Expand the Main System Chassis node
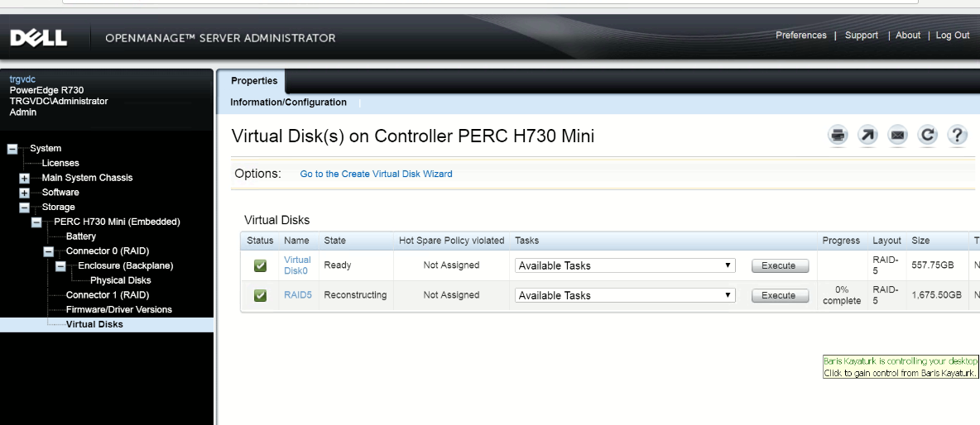The image size is (980, 425). (24, 179)
